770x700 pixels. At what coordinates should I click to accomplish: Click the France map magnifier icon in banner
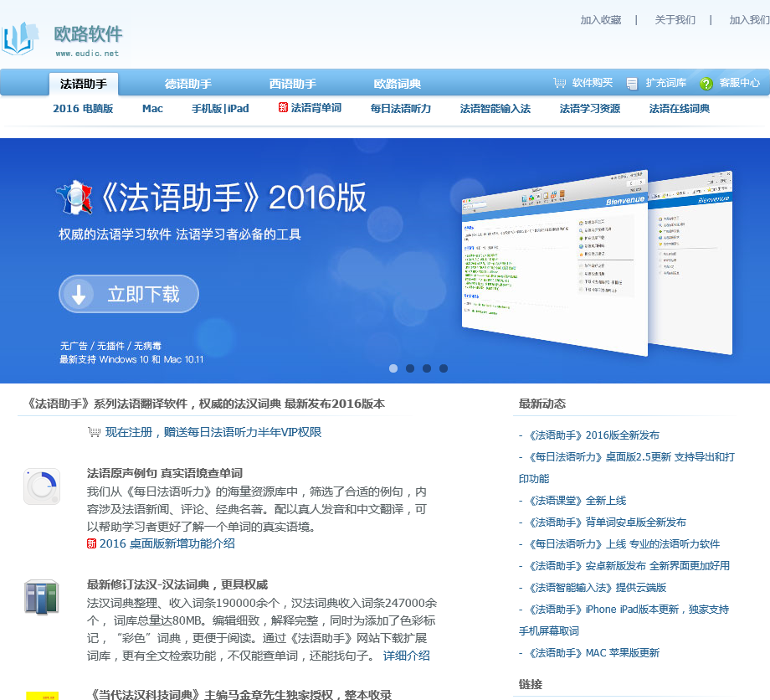(74, 197)
